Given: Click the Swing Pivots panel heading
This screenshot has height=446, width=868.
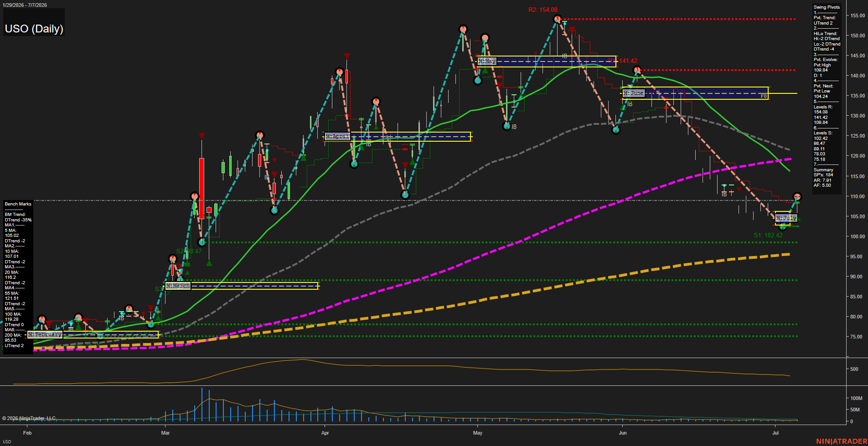Looking at the screenshot, I should pos(827,7).
